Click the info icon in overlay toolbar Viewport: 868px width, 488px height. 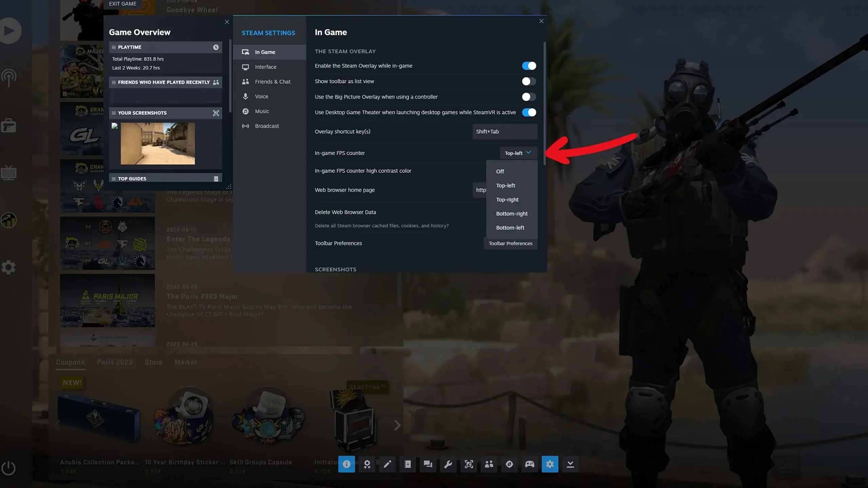[346, 464]
